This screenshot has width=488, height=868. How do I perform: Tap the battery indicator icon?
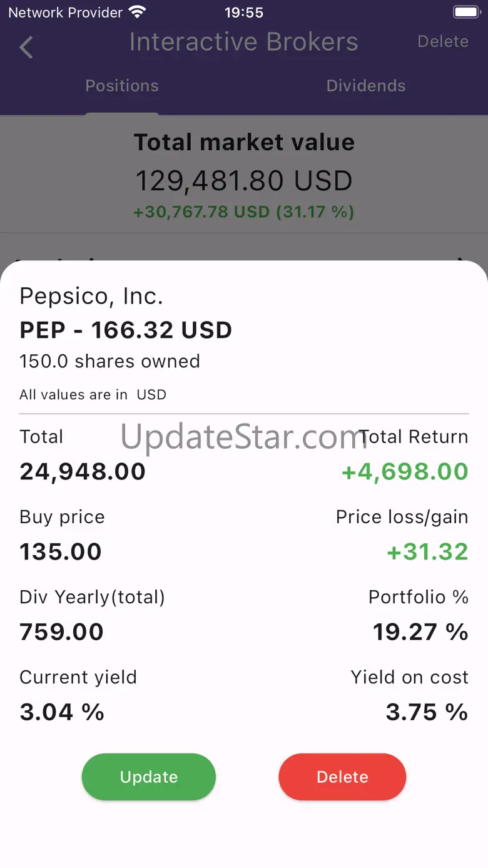pyautogui.click(x=466, y=13)
